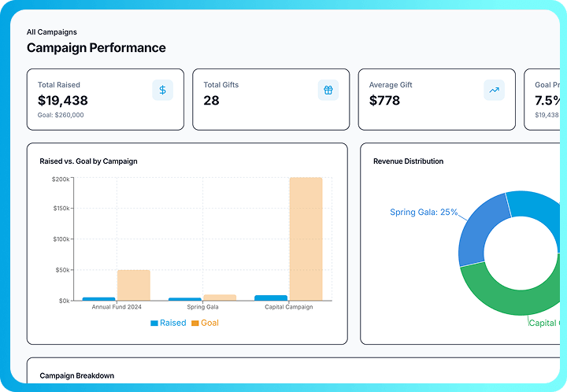The image size is (567, 392).
Task: Click the Capital Campaign orange goal bar
Action: pos(306,239)
